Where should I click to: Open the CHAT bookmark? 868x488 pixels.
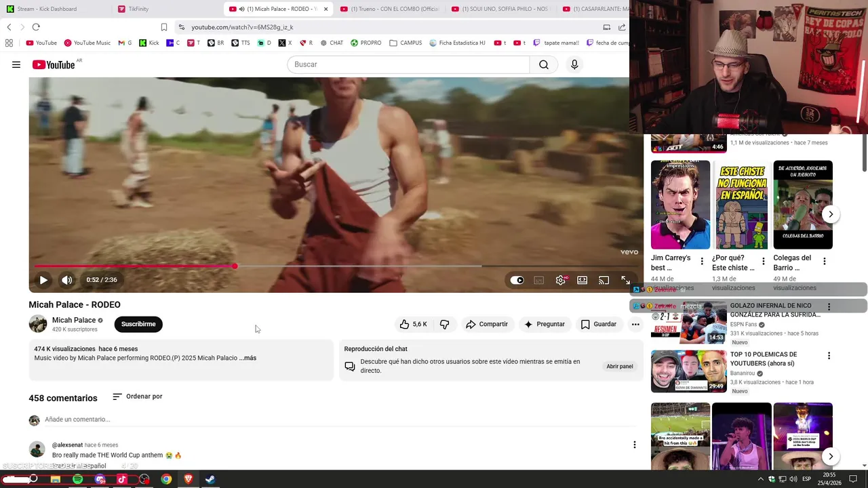[332, 43]
